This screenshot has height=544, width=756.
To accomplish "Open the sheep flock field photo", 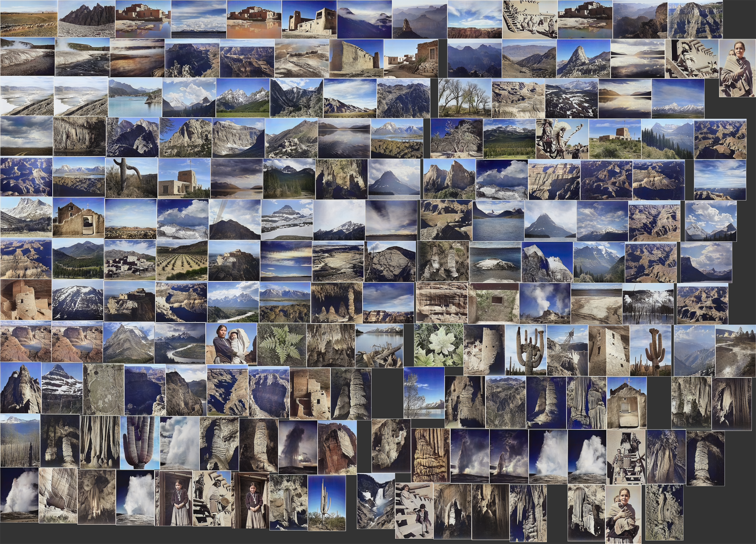I will click(x=29, y=19).
